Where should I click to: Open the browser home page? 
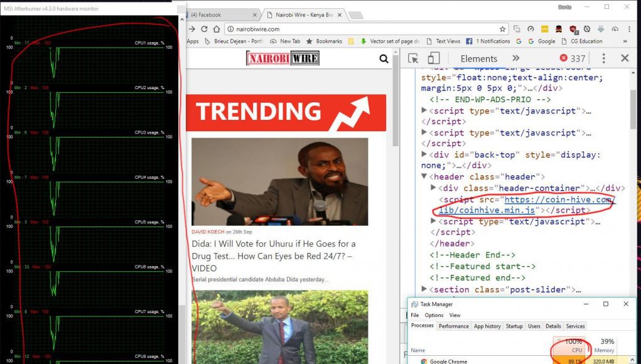[x=217, y=29]
